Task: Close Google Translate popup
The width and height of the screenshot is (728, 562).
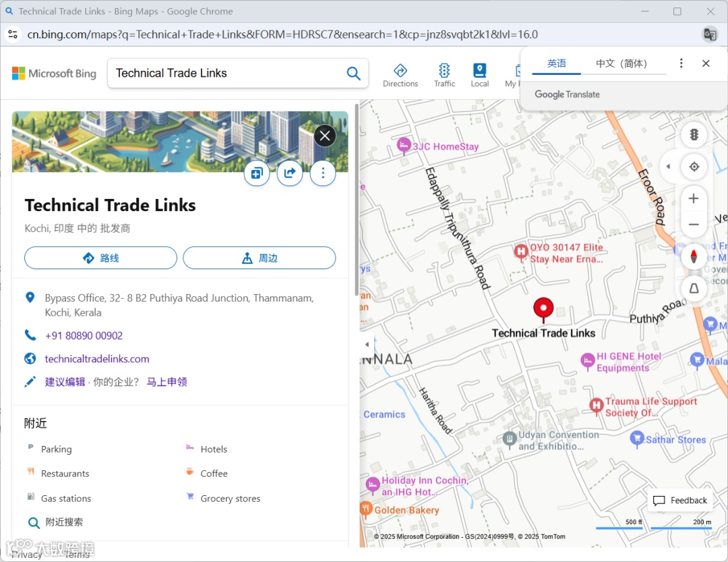Action: pyautogui.click(x=706, y=63)
